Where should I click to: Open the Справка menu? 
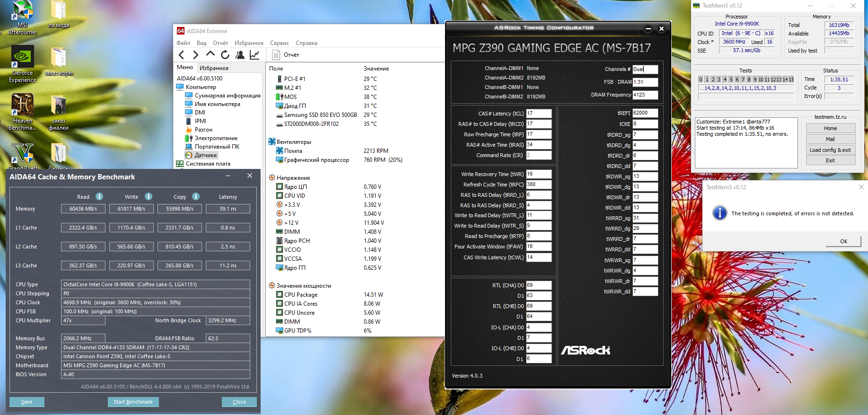[x=307, y=43]
